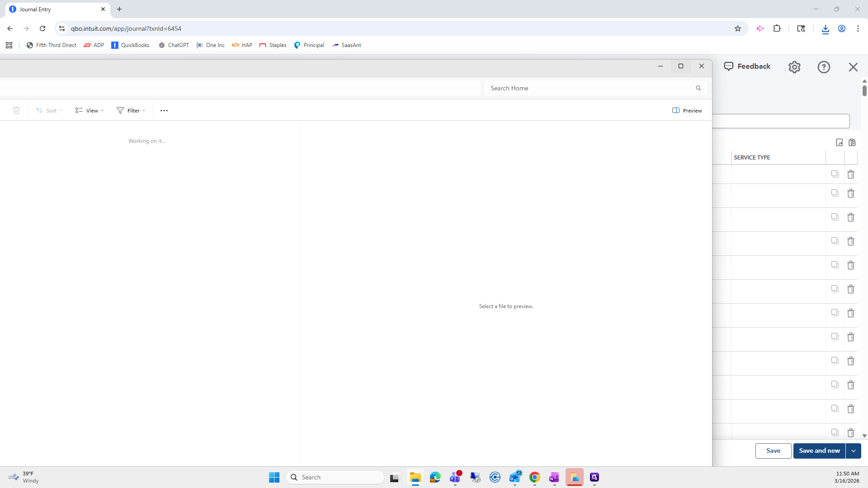The height and width of the screenshot is (488, 868).
Task: Expand the Filter dropdown
Action: 131,111
